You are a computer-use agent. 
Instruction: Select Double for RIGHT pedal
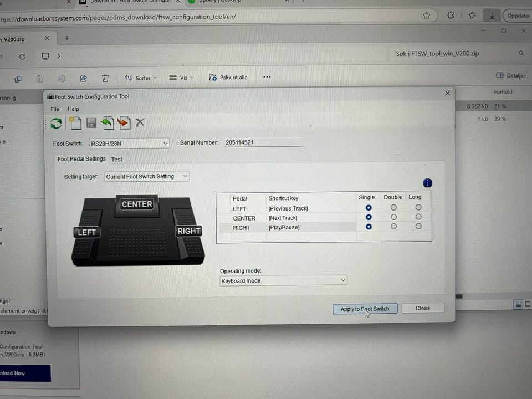click(393, 226)
